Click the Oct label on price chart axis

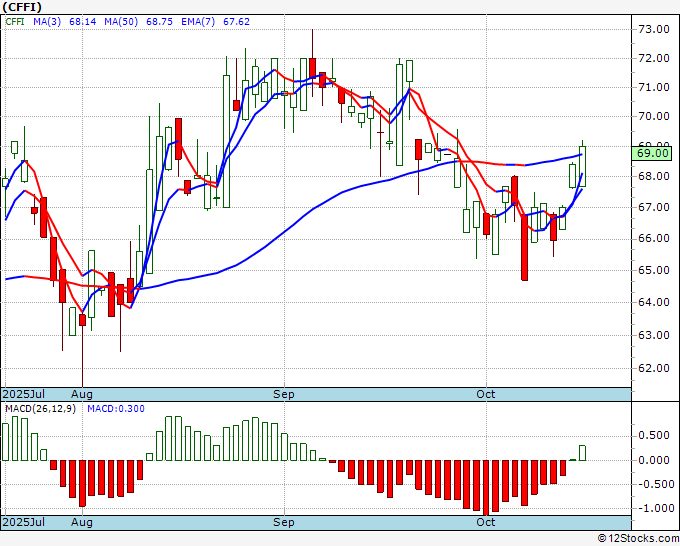tap(485, 394)
